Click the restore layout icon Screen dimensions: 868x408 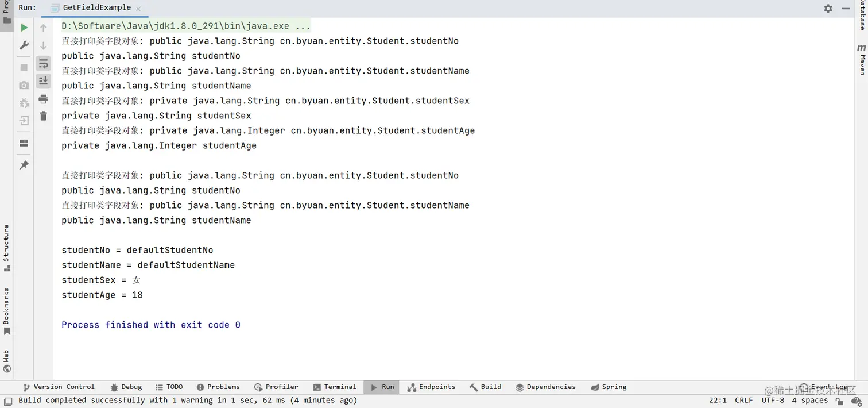[24, 143]
